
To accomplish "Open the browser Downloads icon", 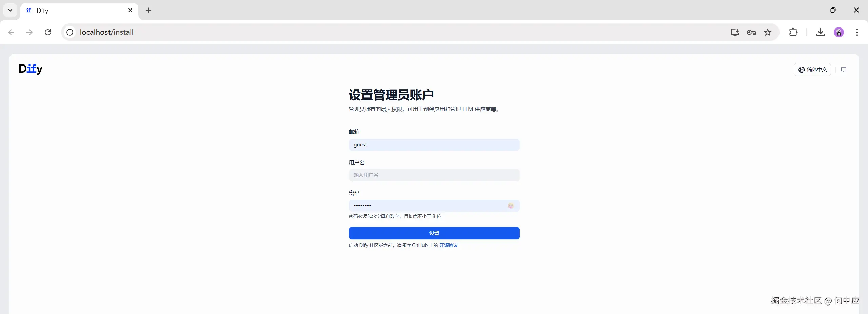I will (820, 32).
